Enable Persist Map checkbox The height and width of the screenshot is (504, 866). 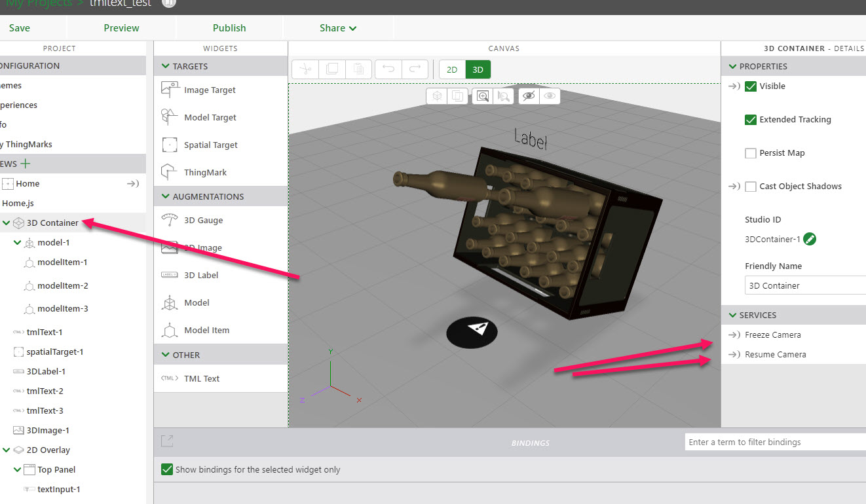(751, 153)
